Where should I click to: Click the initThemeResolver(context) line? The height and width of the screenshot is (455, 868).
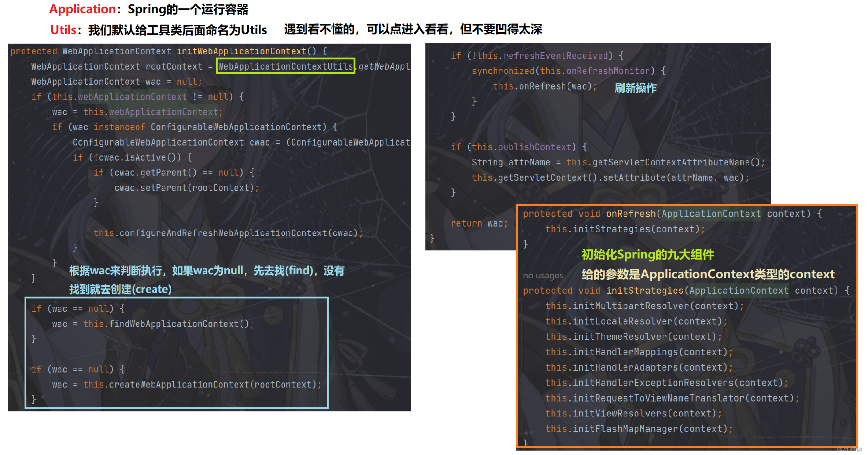tap(633, 337)
